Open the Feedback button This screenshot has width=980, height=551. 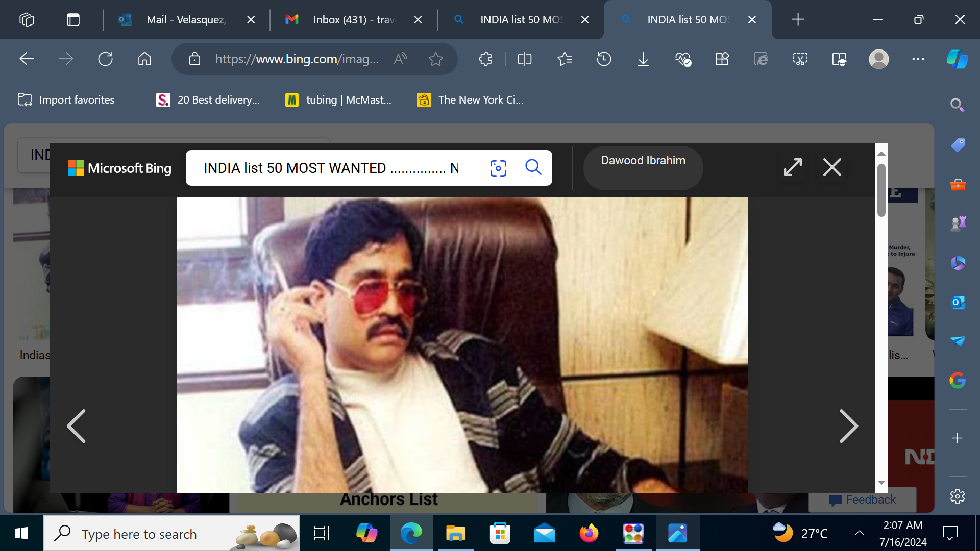863,500
